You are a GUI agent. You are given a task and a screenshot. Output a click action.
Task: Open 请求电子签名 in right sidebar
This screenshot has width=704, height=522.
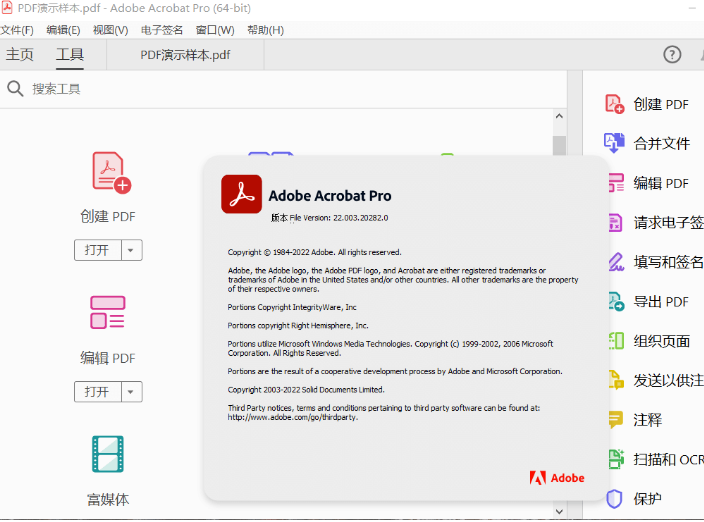(x=656, y=223)
